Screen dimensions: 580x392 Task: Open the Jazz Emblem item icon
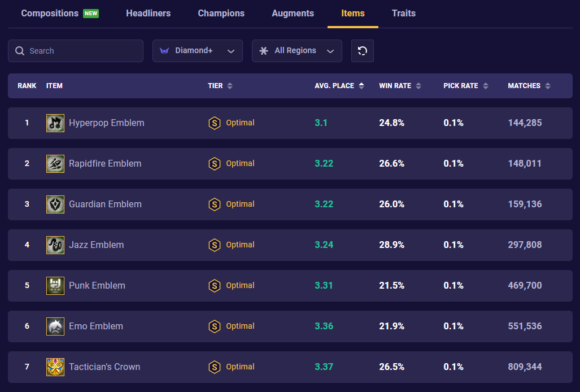point(55,245)
